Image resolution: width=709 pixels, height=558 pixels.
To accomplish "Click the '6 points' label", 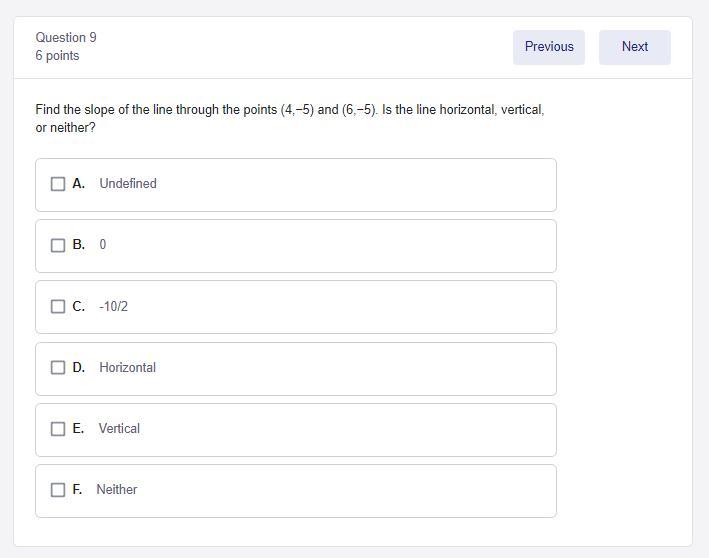I will pos(57,56).
